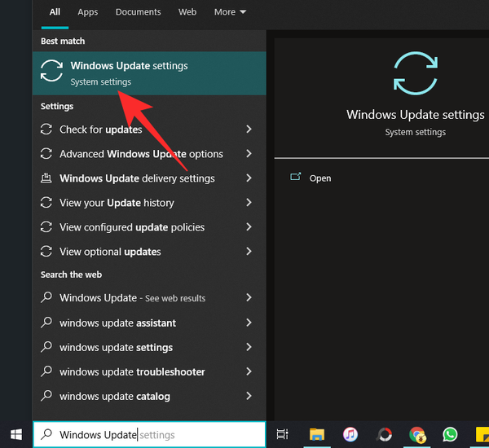Expand the Windows Update See web results arrow
This screenshot has height=448, width=489.
pyautogui.click(x=249, y=297)
